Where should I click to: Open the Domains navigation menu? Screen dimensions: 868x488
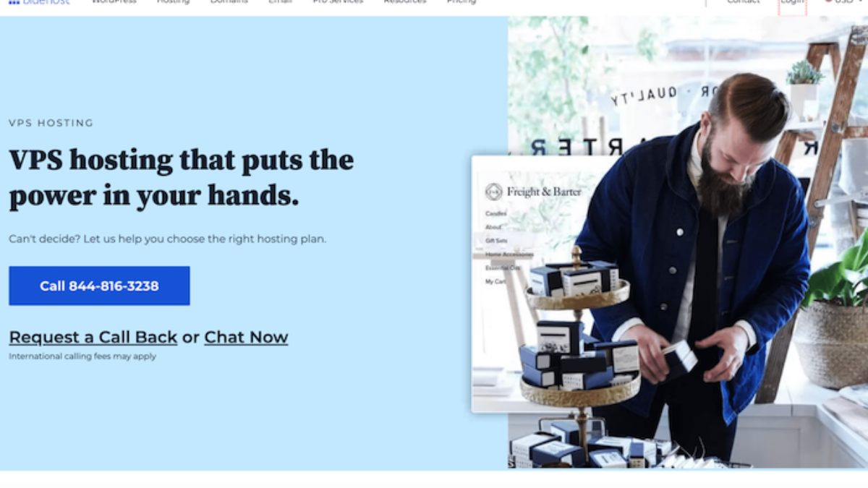(229, 2)
